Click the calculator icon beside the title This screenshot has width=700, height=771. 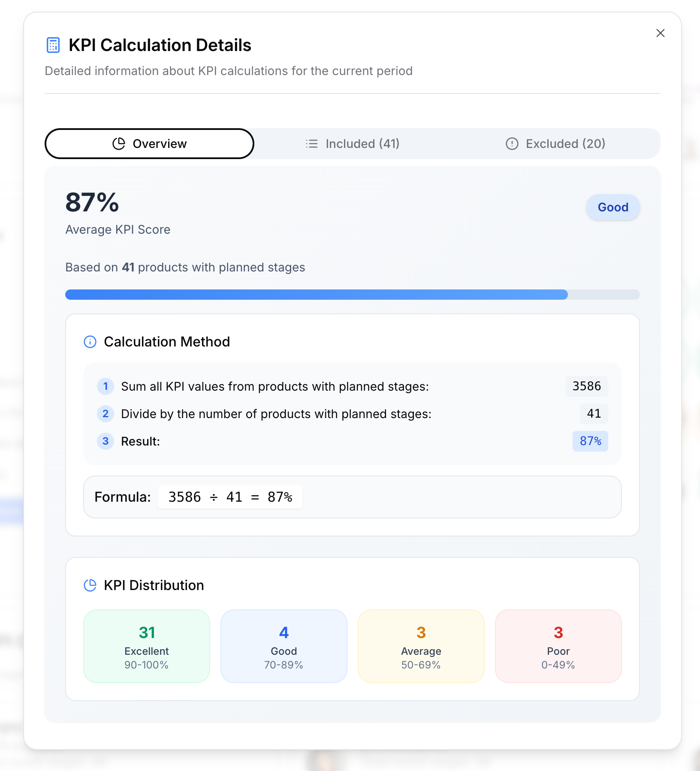[53, 45]
